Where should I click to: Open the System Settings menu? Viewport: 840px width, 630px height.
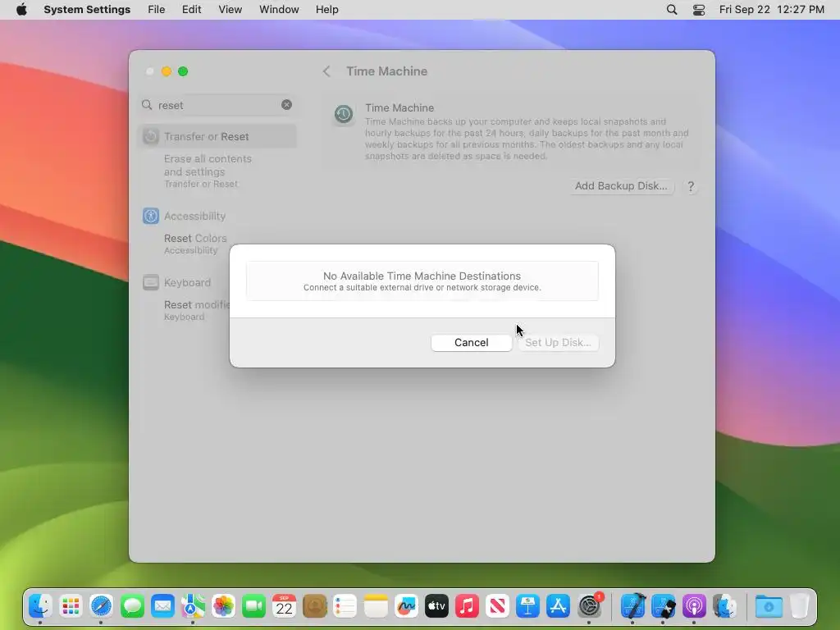click(87, 10)
